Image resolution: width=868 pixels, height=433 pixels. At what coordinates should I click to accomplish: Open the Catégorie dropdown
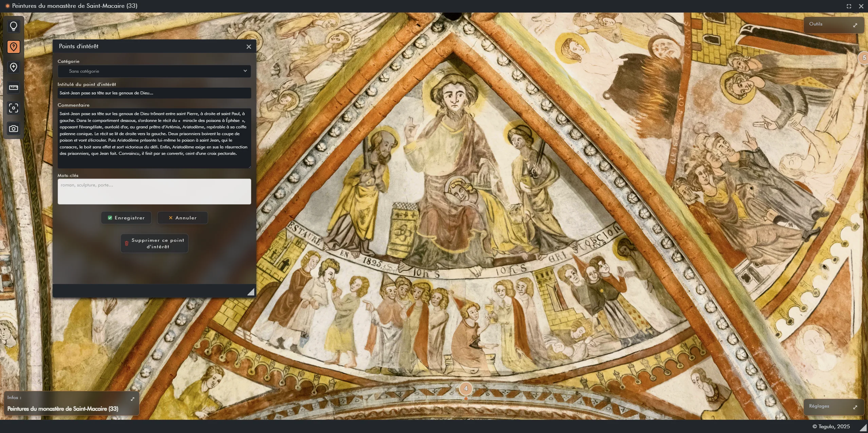[x=154, y=71]
